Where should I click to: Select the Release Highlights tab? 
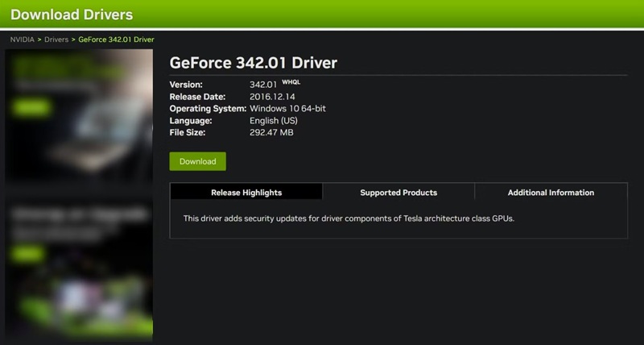[x=246, y=193]
